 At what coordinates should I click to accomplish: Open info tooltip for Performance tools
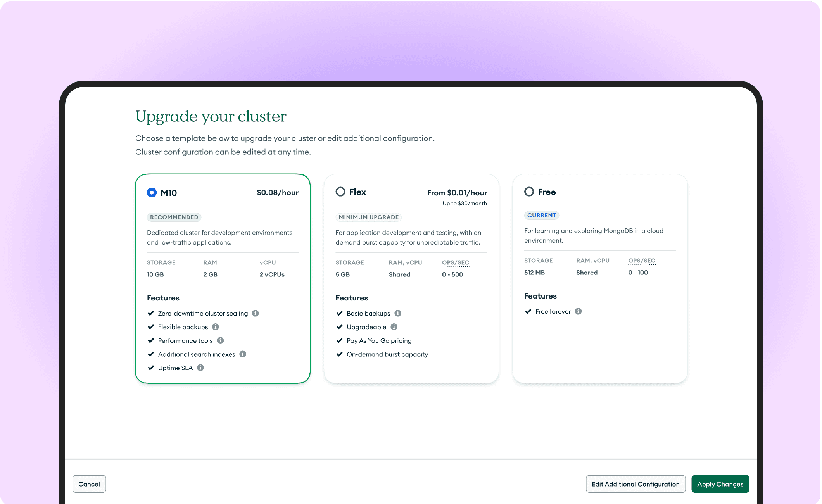click(x=220, y=340)
